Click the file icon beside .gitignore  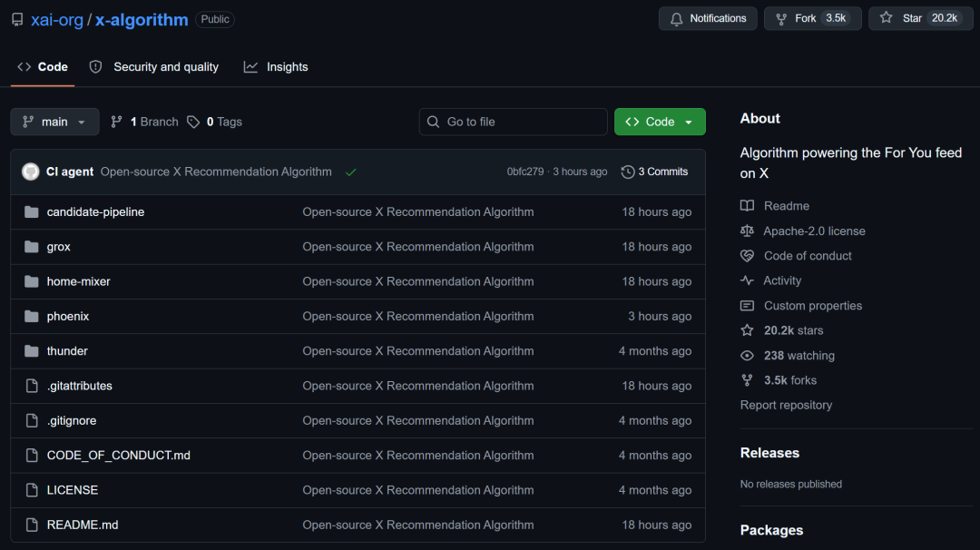tap(32, 420)
